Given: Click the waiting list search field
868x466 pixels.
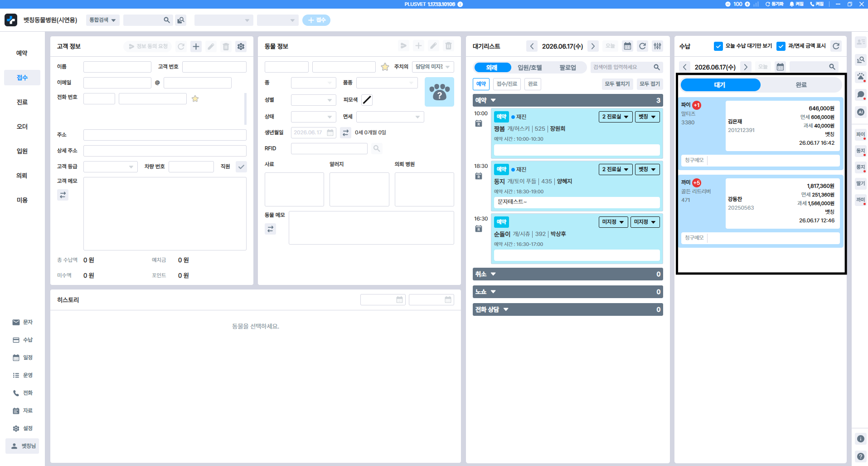Looking at the screenshot, I should pyautogui.click(x=626, y=67).
